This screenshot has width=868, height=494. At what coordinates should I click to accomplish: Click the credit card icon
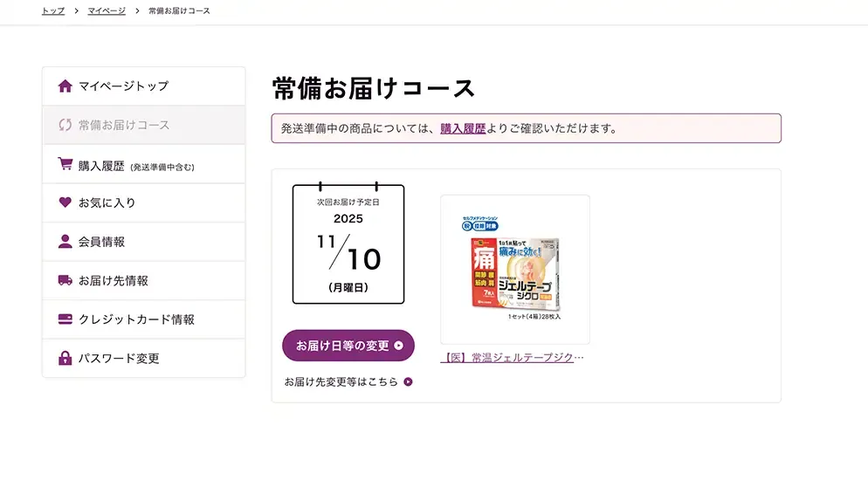(x=65, y=319)
